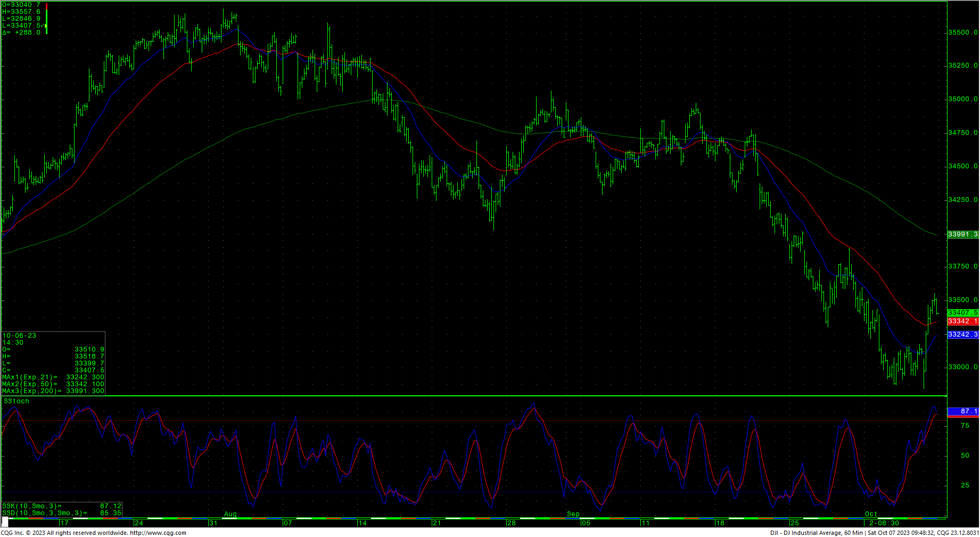Select the Sep month marker on time axis
Viewport: 980px width, 537px height.
(573, 514)
